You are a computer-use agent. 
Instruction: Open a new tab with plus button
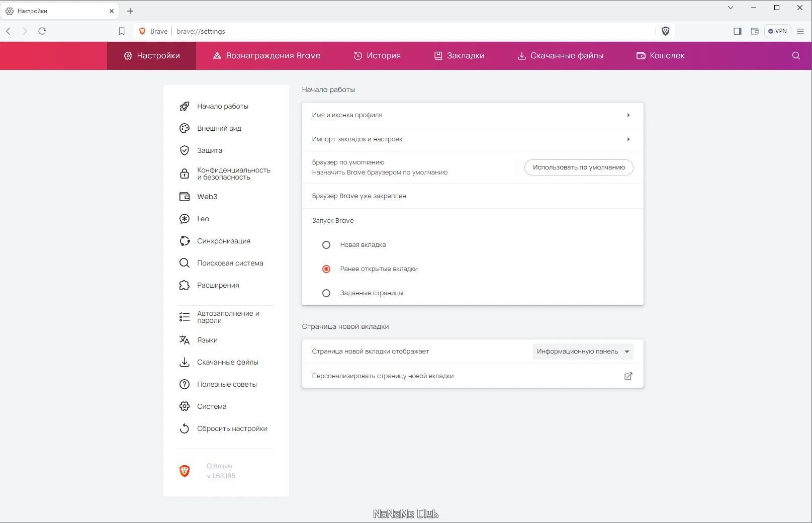coord(130,11)
